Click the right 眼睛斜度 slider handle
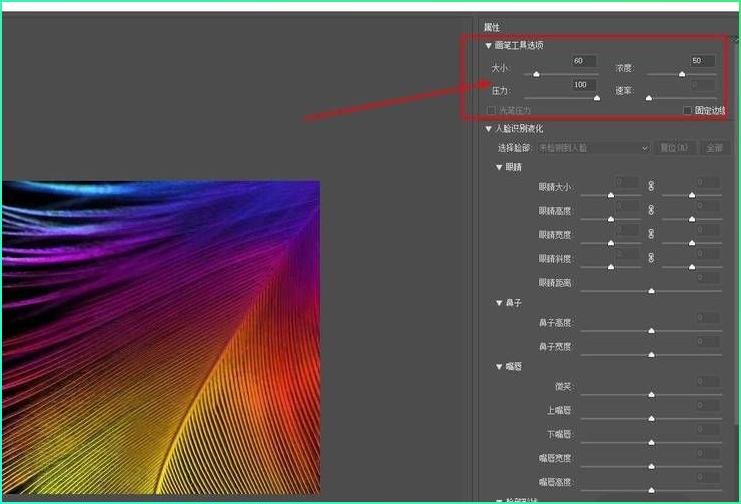The height and width of the screenshot is (504, 741). [x=692, y=267]
